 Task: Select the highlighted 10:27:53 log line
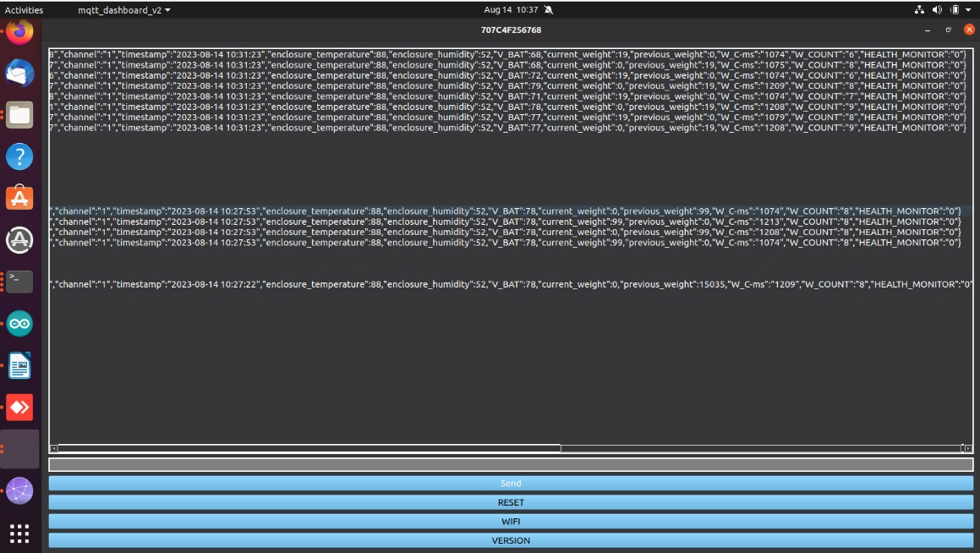507,211
